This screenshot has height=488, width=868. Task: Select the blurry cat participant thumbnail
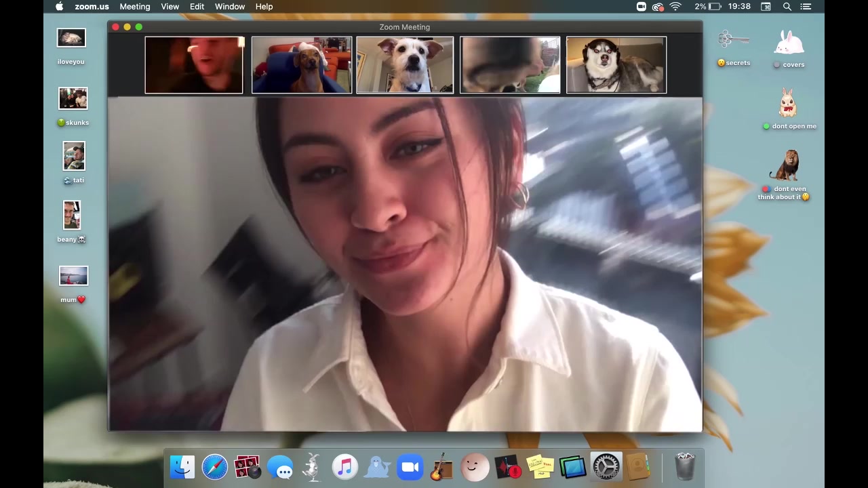tap(511, 65)
